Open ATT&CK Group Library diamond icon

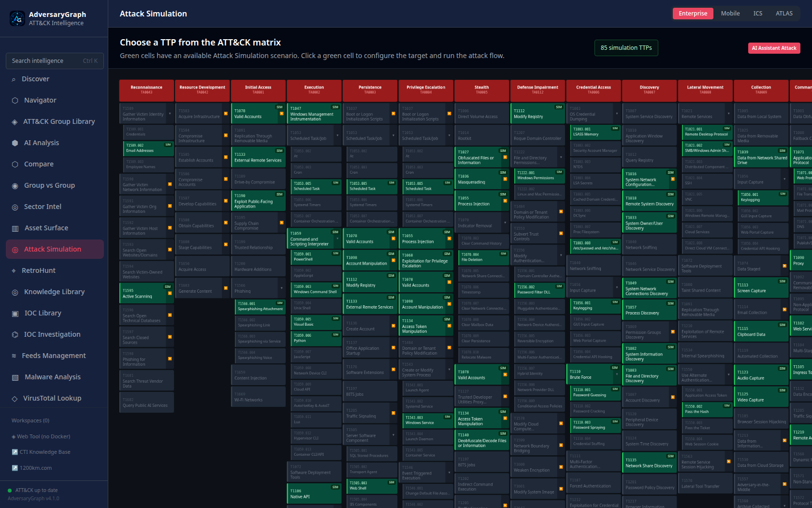click(14, 122)
